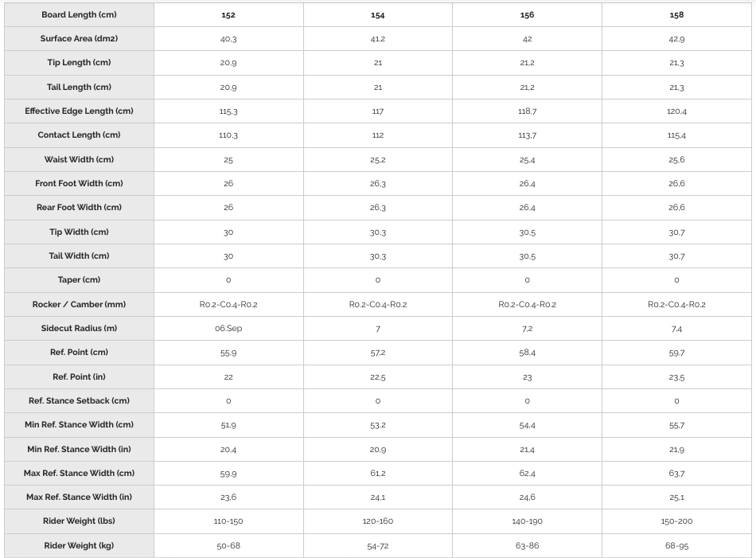
Task: Click the Sidecut Radius (m) row label
Action: 79,329
